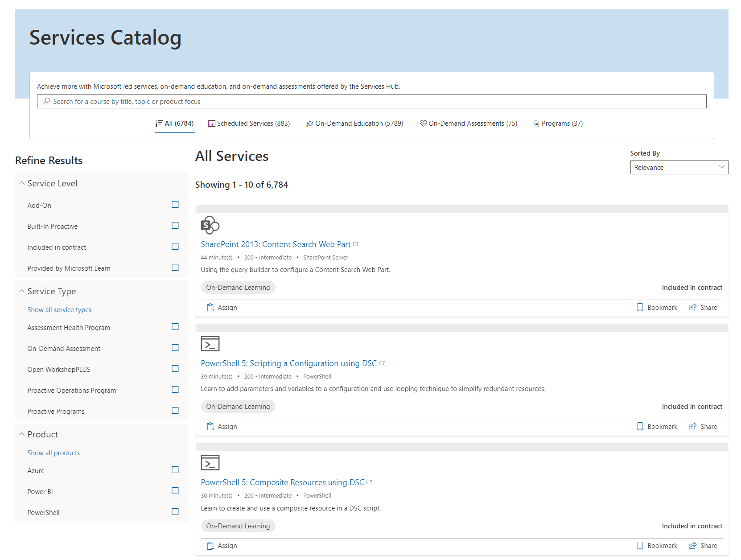Click the PowerShell terminal icon for Scripting a Configuration

[210, 344]
